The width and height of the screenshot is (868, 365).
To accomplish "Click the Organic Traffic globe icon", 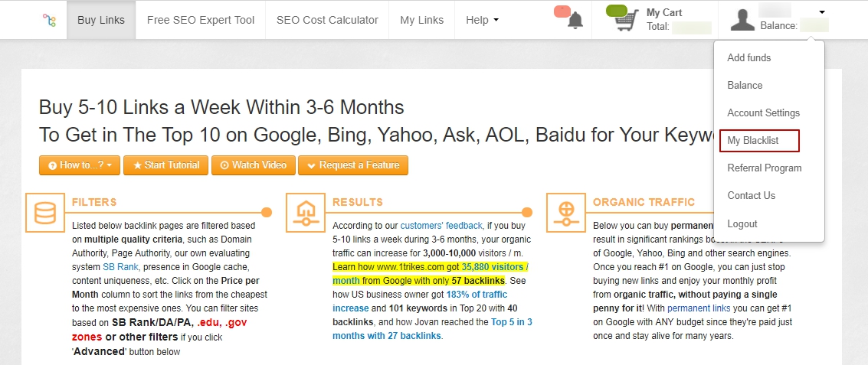I will [x=566, y=213].
